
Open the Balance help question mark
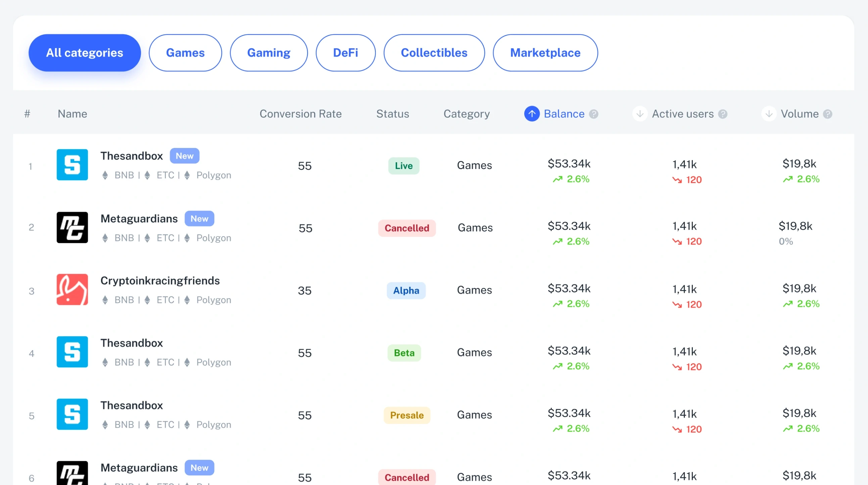point(594,114)
